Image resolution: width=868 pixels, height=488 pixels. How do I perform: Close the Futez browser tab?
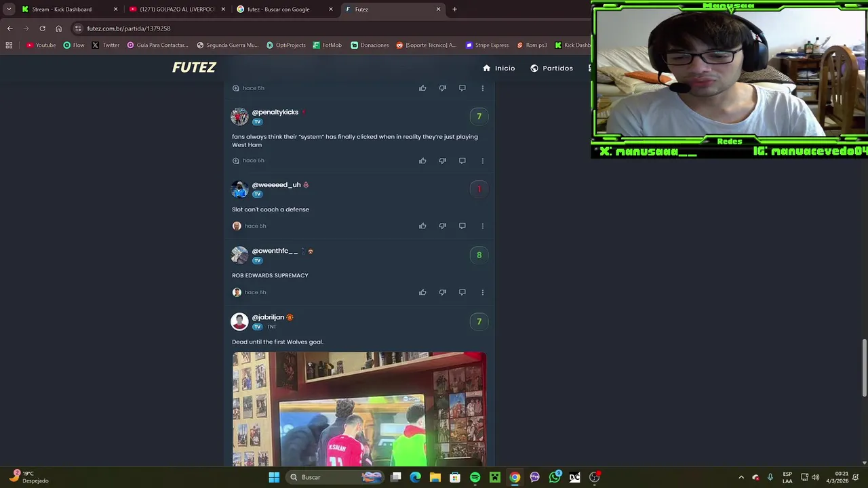point(438,9)
